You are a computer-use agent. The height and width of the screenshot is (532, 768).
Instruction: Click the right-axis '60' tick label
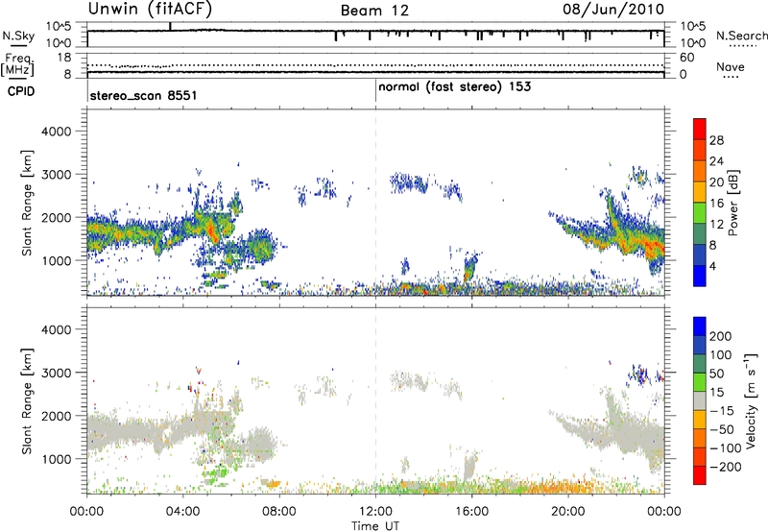(687, 58)
